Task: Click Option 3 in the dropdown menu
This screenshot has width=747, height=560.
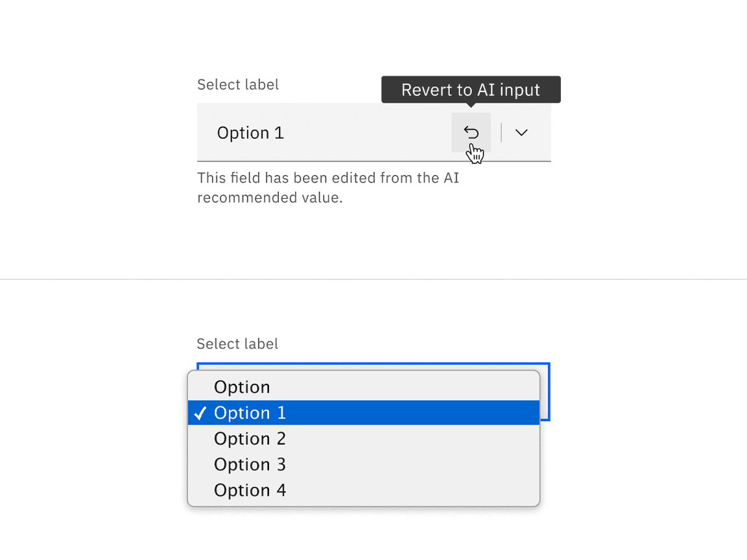Action: point(250,465)
